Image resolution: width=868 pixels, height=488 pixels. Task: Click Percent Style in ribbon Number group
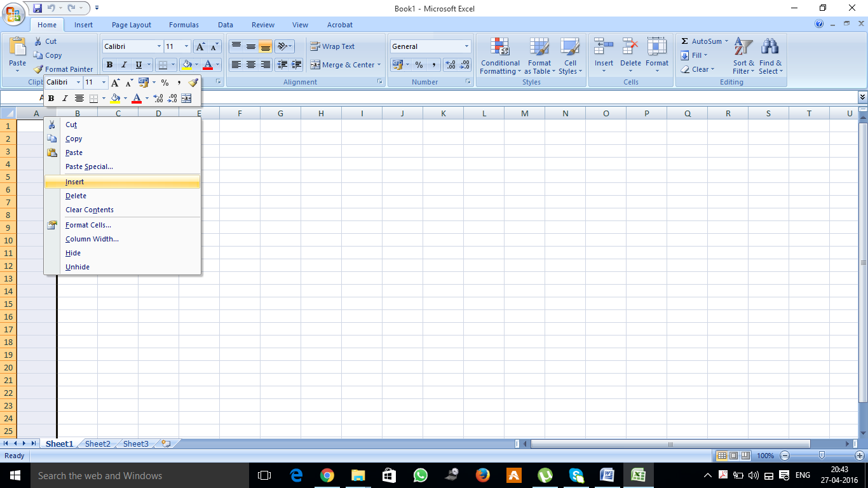419,65
